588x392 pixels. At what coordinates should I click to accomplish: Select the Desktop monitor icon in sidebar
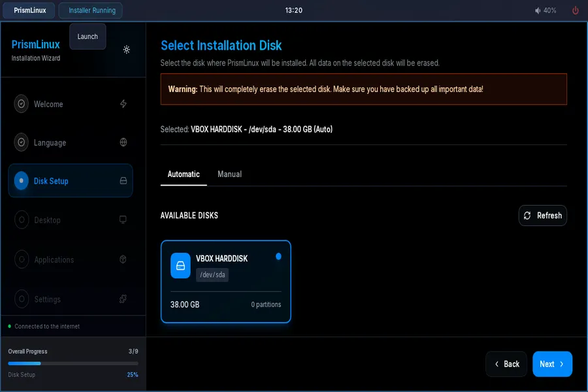[x=123, y=220]
